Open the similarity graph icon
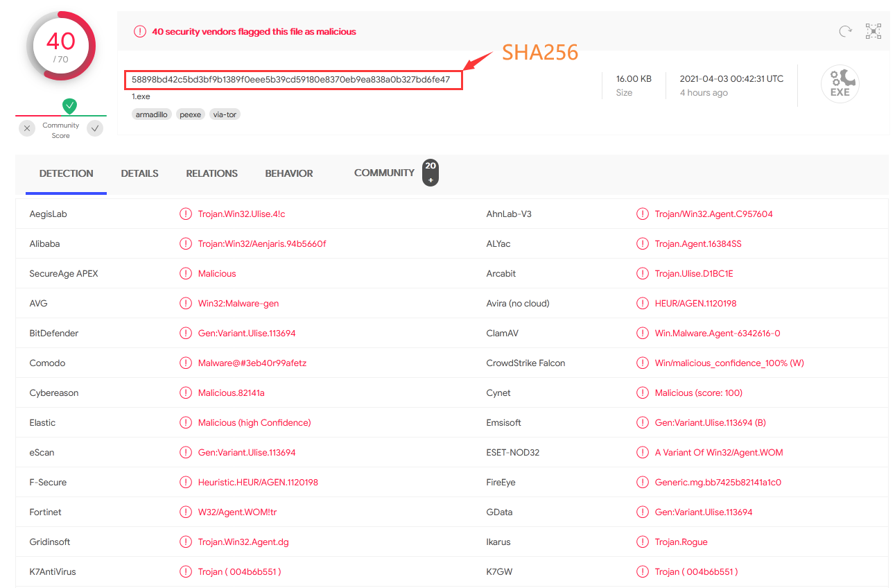 [873, 31]
